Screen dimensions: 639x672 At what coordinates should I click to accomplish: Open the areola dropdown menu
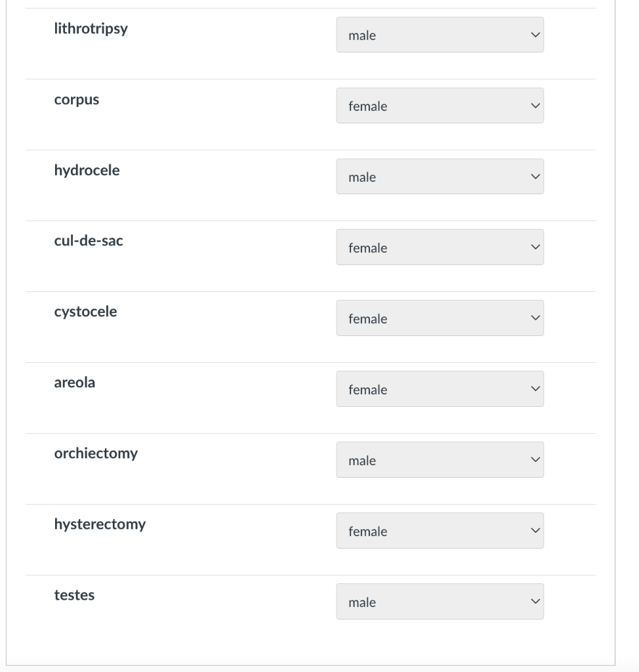click(x=440, y=389)
